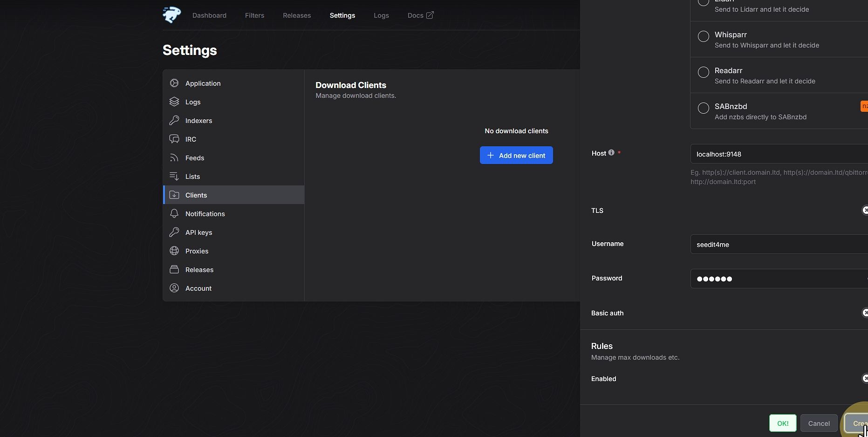The width and height of the screenshot is (868, 437).
Task: Select the SABnzbd radio option
Action: click(x=704, y=108)
